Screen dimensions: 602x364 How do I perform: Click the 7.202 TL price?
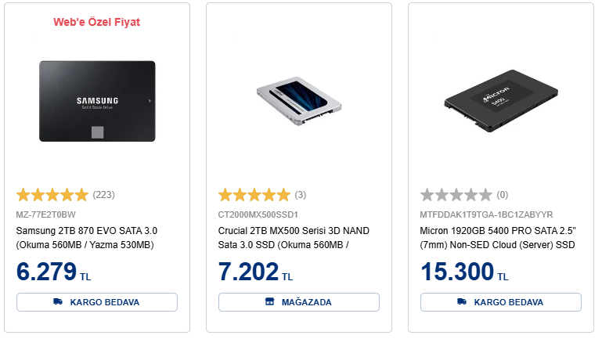pyautogui.click(x=256, y=272)
